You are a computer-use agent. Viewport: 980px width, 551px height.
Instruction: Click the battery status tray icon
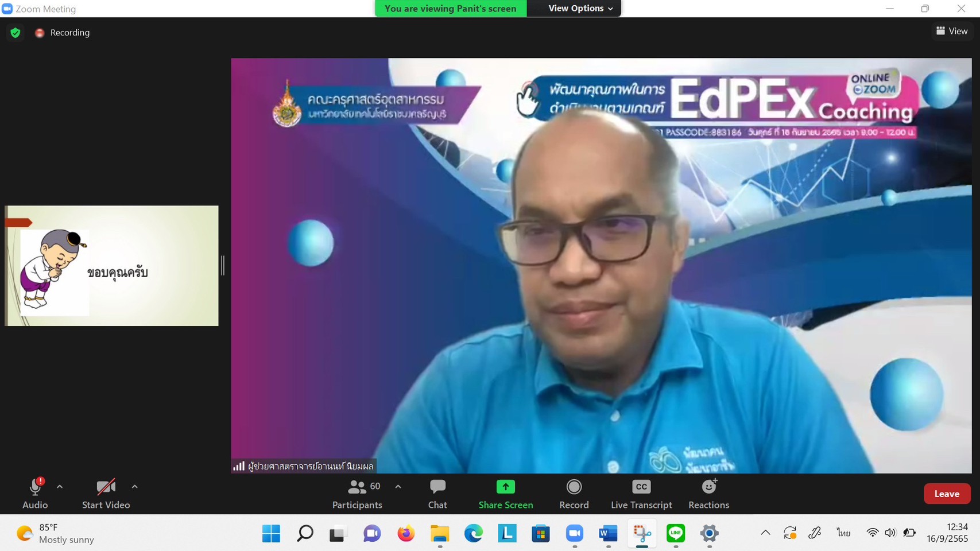pyautogui.click(x=909, y=533)
